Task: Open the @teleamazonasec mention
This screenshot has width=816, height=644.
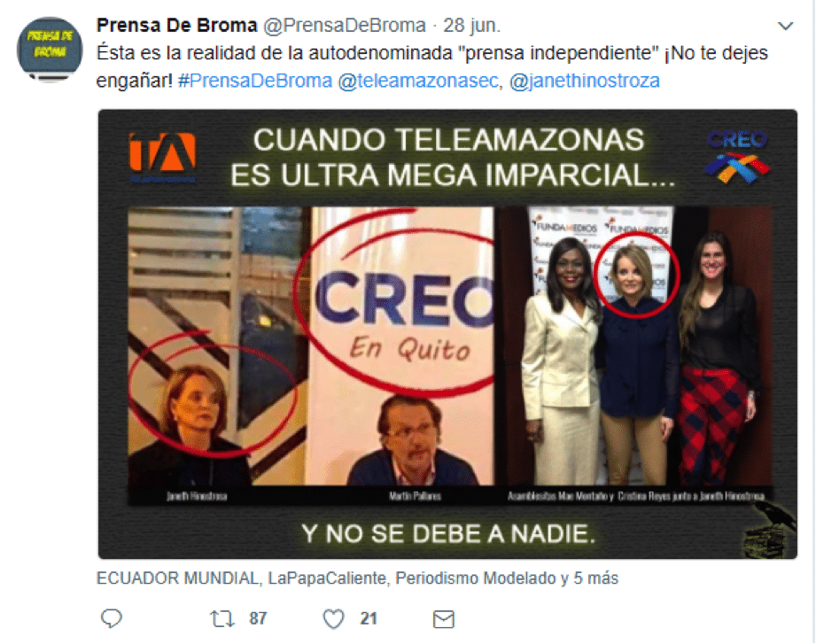Action: tap(418, 81)
